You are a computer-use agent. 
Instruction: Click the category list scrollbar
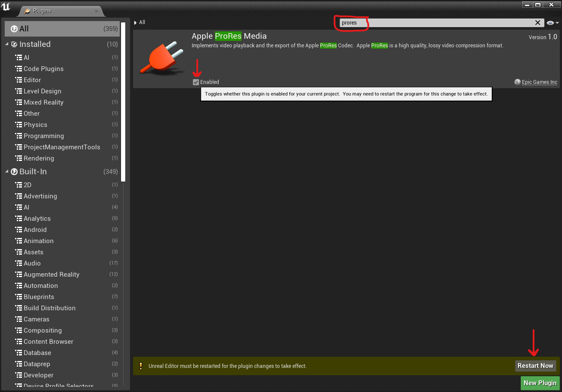coord(123,102)
